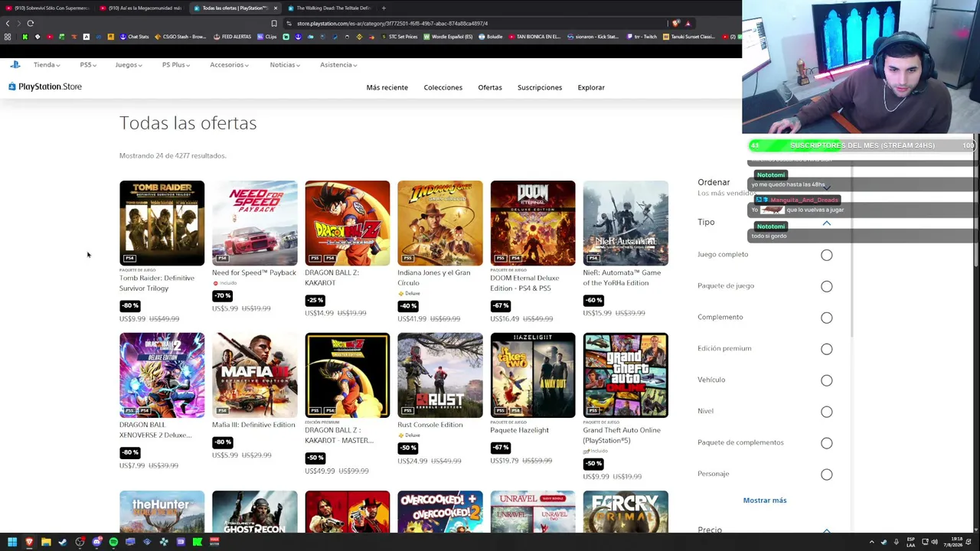Open the Wordle Español (ES) bookmark
Viewport: 980px width, 551px height.
point(449,37)
